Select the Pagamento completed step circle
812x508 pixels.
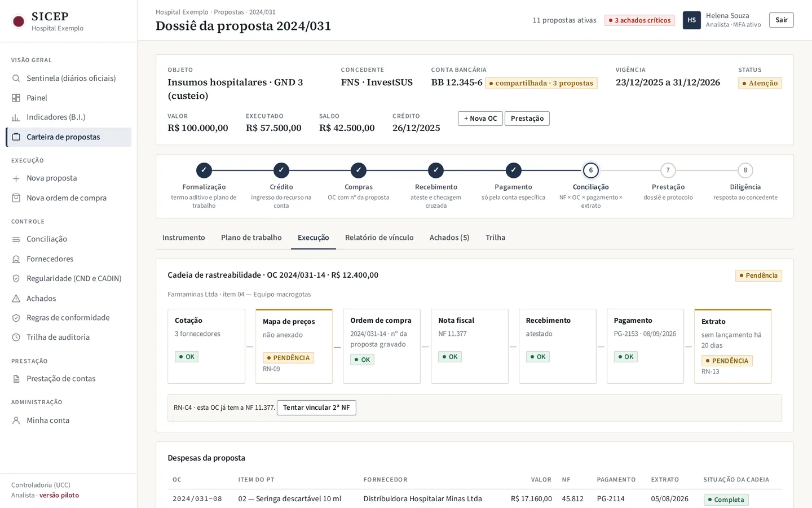pos(513,170)
